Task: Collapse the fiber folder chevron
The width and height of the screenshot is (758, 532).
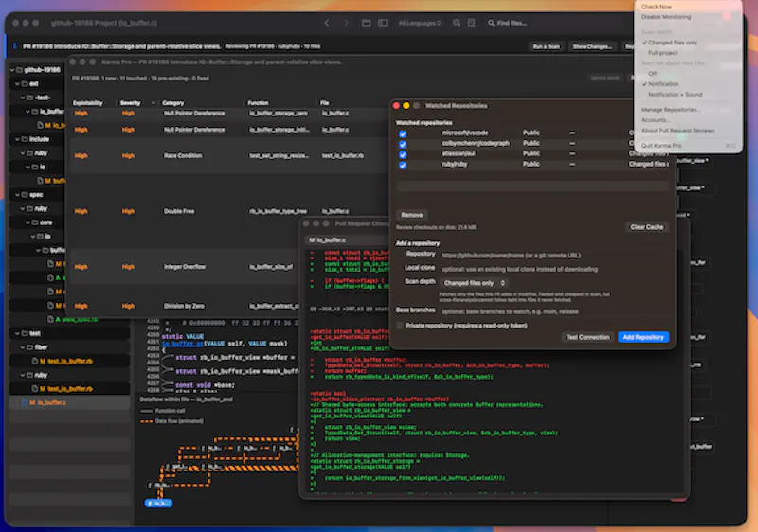Action: (23, 347)
